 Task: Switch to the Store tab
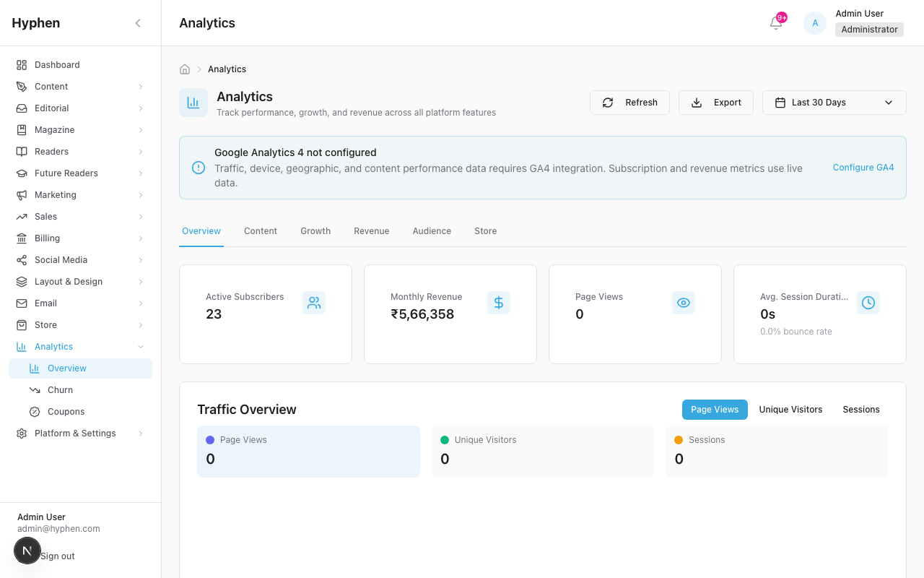[x=486, y=231]
